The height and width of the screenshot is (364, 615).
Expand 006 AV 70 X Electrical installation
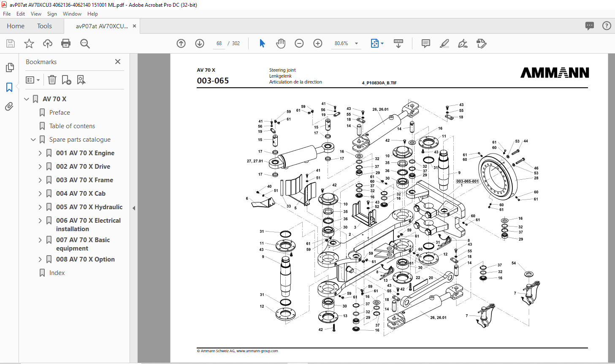click(40, 221)
